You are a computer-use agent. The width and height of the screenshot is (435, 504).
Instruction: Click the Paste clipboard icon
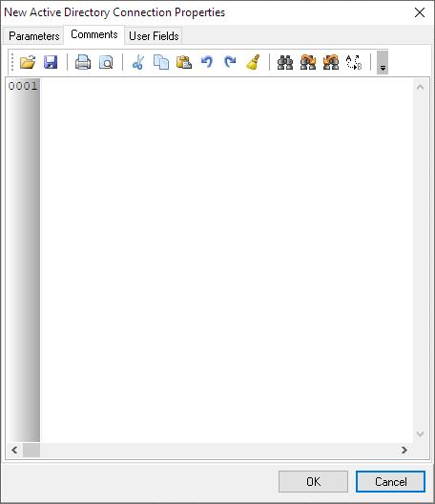tap(184, 62)
